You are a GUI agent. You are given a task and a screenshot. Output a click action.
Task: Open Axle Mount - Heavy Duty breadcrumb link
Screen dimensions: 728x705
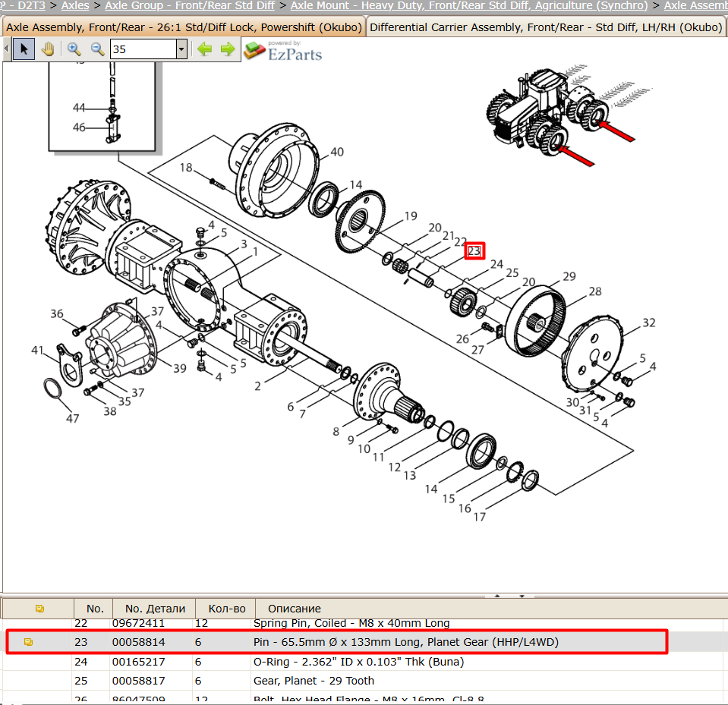point(469,5)
